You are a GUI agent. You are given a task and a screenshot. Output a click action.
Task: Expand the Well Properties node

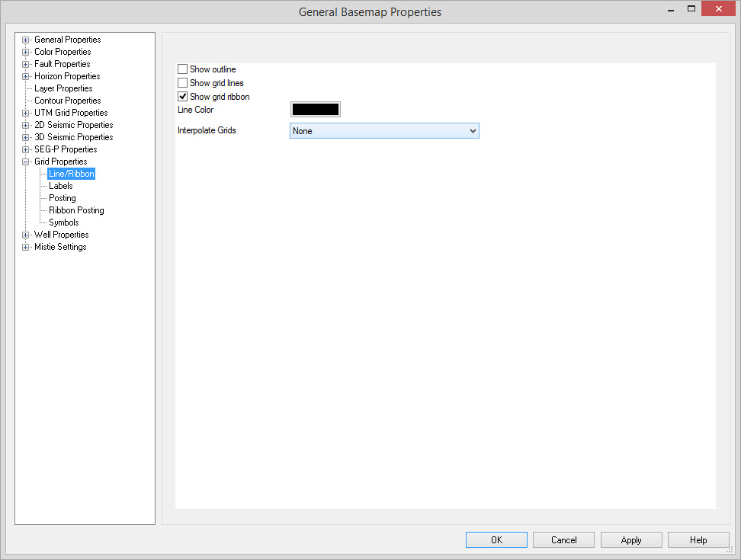coord(26,235)
